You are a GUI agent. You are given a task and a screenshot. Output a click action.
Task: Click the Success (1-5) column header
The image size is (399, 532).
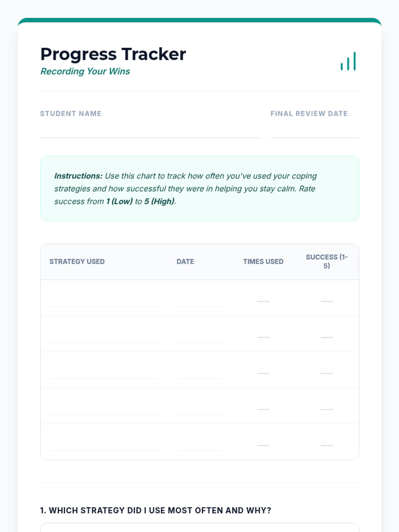tap(327, 261)
